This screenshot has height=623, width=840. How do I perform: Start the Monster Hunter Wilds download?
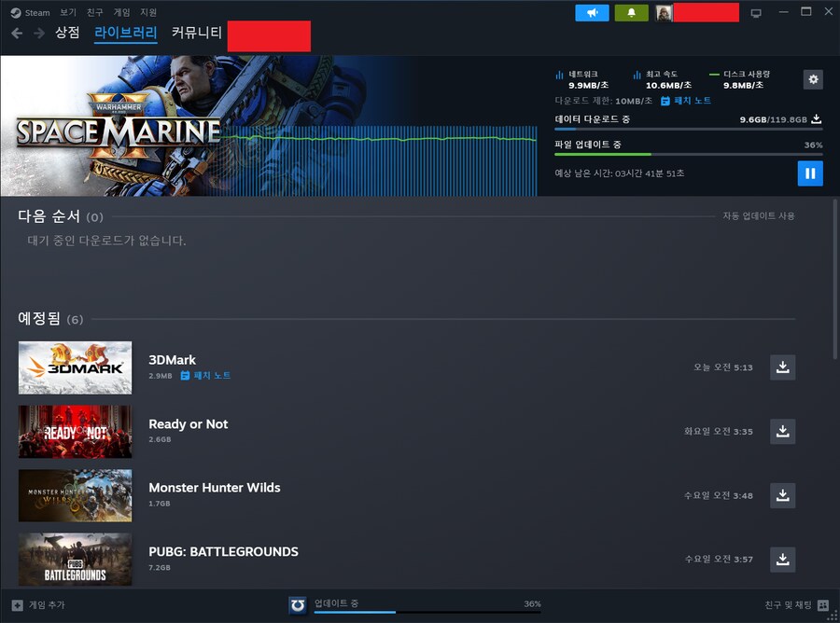(783, 495)
